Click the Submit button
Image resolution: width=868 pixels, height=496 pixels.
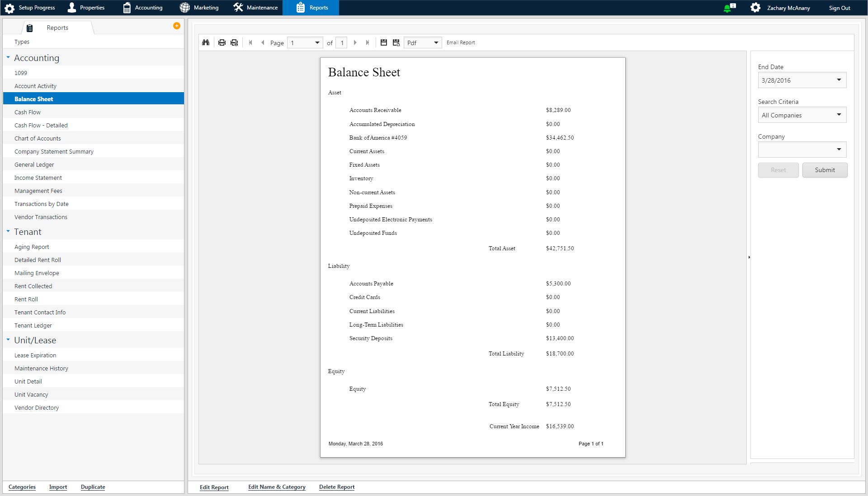[x=825, y=170]
